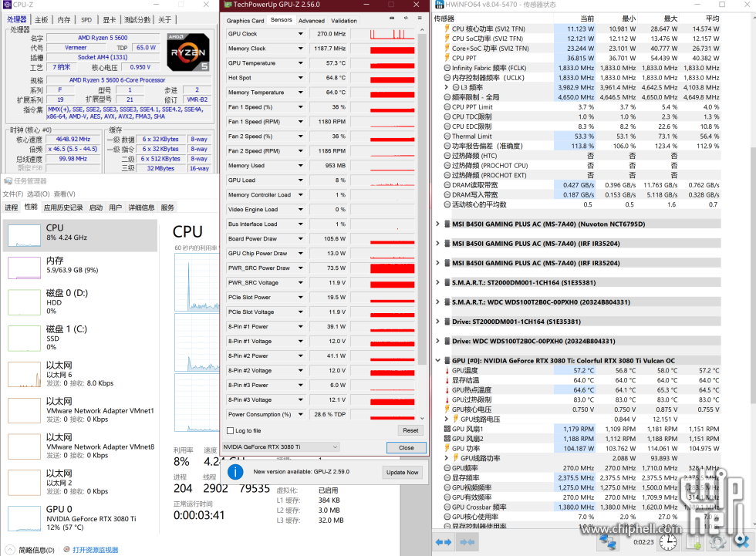The width and height of the screenshot is (756, 556).
Task: Click the GPU-Z refresh icon
Action: click(x=406, y=18)
